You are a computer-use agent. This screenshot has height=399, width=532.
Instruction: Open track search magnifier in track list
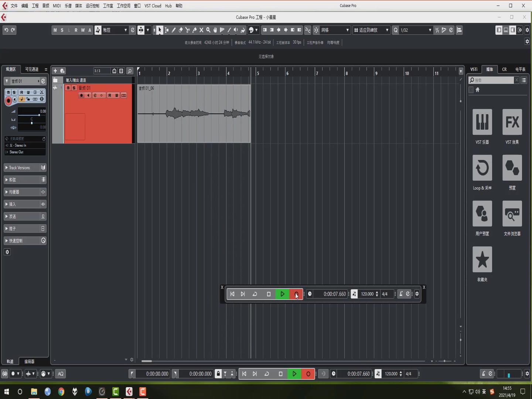click(130, 71)
